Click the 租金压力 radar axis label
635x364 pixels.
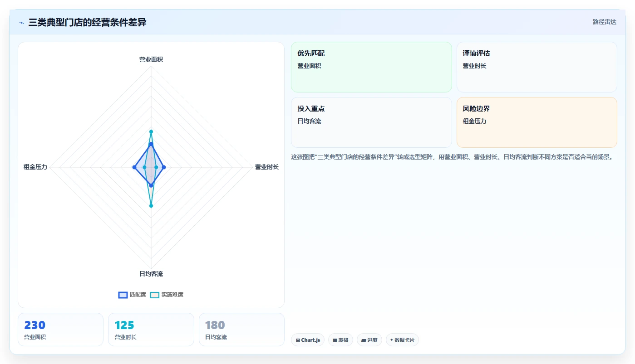(35, 167)
